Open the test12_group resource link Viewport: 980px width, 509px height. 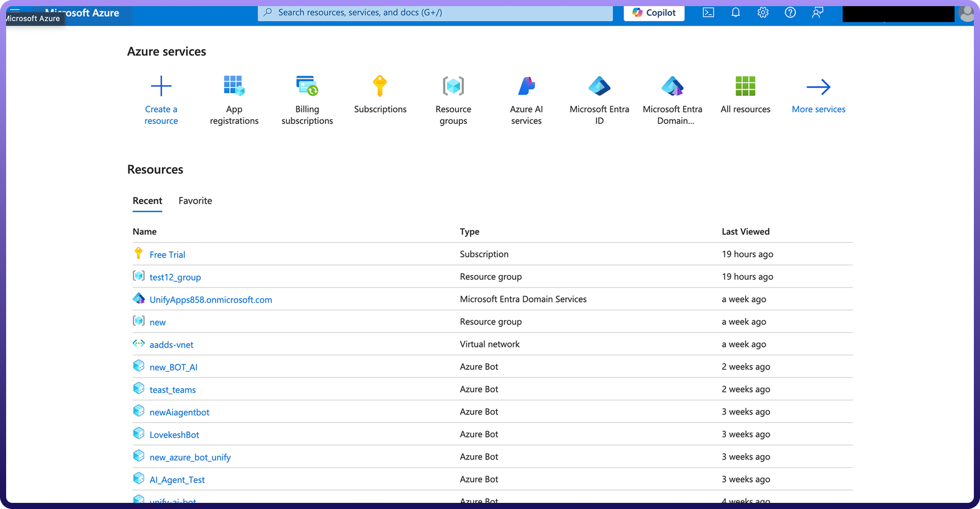click(x=175, y=277)
